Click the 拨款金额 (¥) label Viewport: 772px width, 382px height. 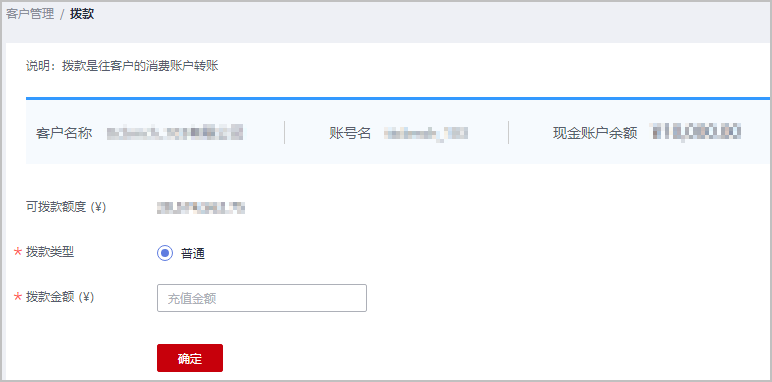tap(60, 297)
